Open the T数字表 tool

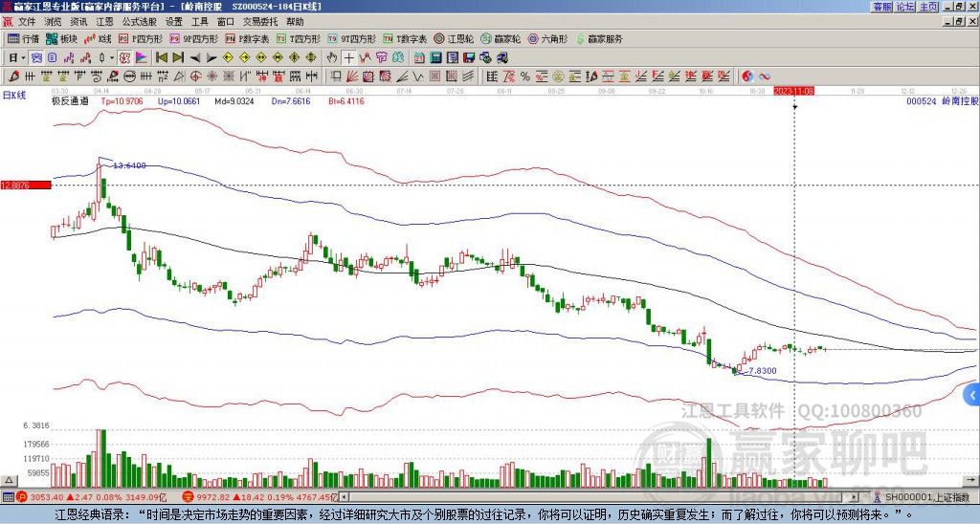click(405, 38)
